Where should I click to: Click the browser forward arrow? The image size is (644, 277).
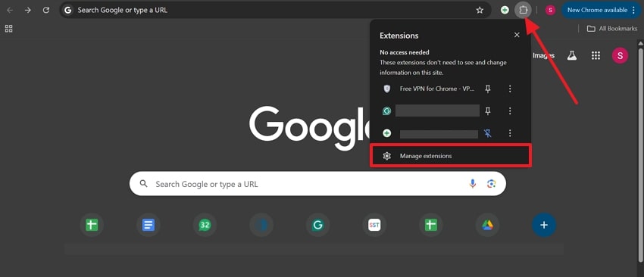pos(28,11)
